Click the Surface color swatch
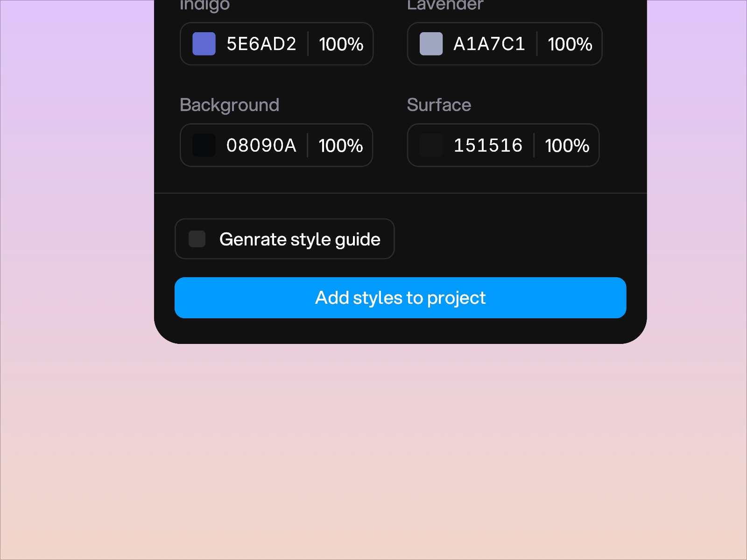Screen dimensions: 747x560 [x=430, y=145]
